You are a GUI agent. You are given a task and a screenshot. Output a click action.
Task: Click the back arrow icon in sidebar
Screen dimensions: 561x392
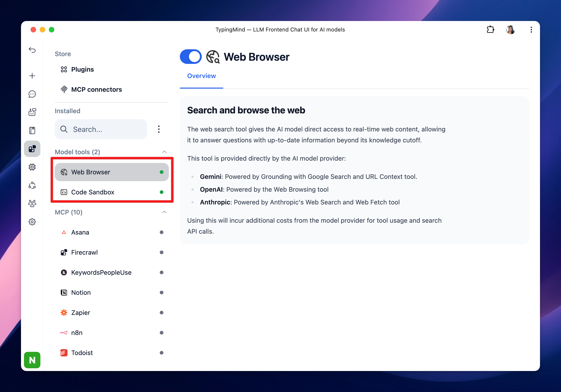click(32, 50)
